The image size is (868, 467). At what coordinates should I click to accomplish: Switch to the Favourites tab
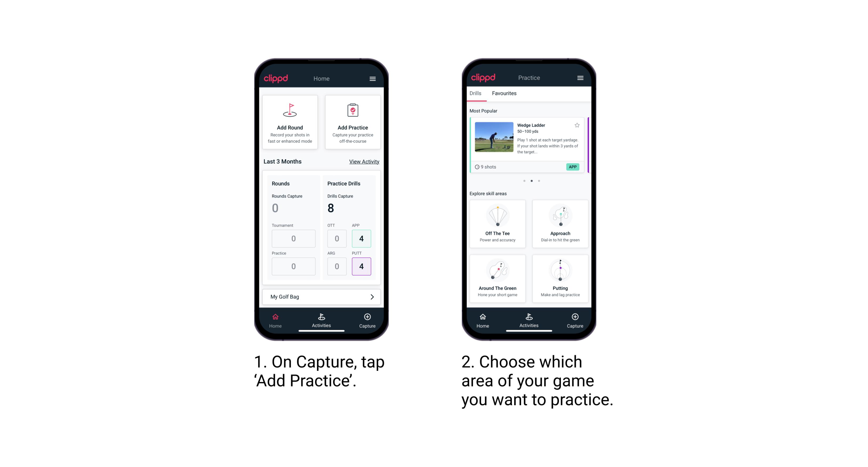(504, 94)
